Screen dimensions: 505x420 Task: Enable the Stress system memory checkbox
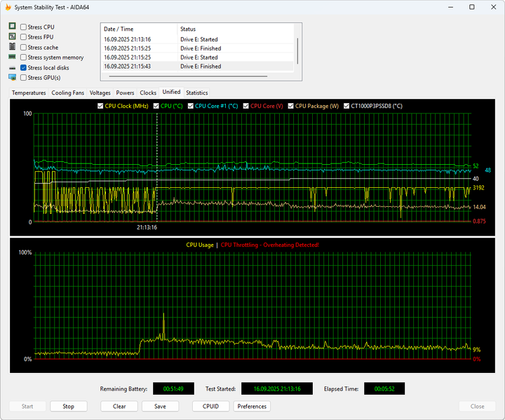tap(23, 57)
